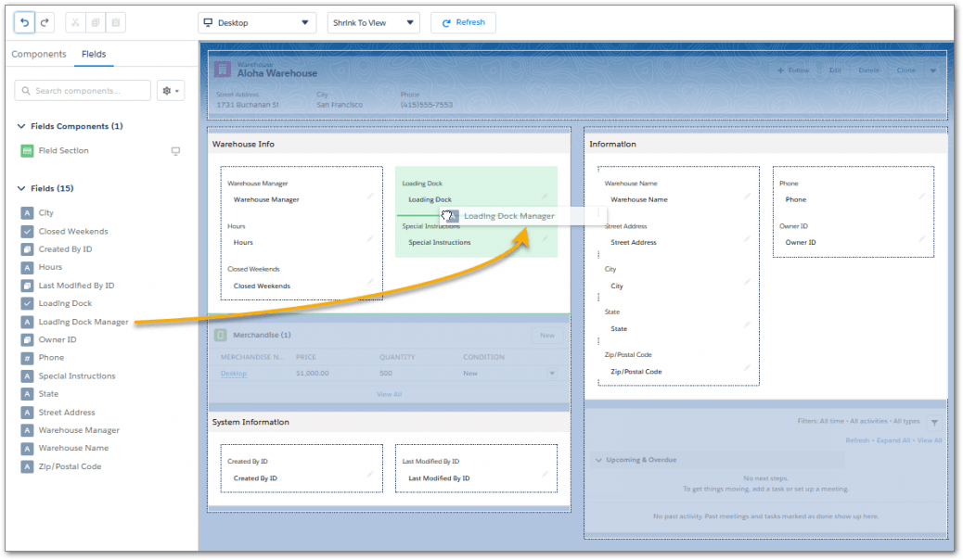Select Warehouse Name text in Fields list
The image size is (963, 560).
(x=73, y=448)
